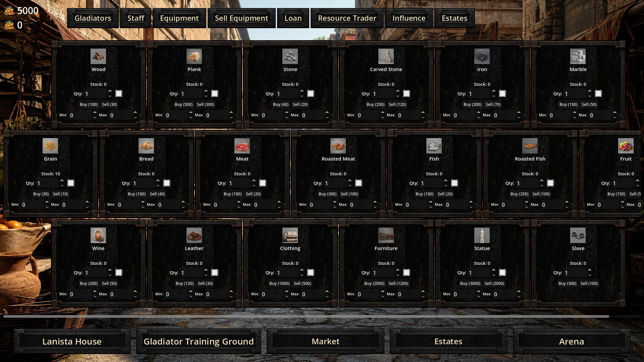The height and width of the screenshot is (362, 644).
Task: Open the Resource Trader tab
Action: point(347,18)
